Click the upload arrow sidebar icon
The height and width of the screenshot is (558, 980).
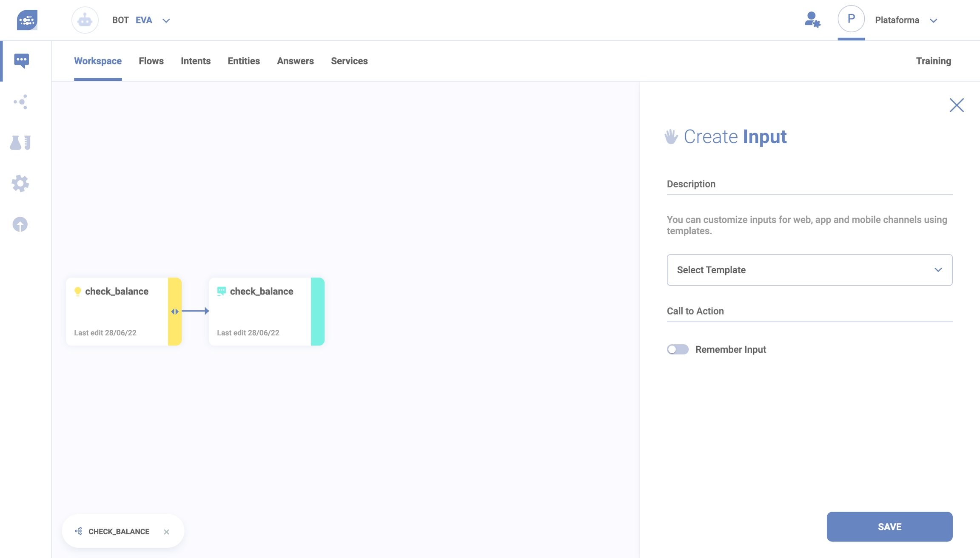click(x=20, y=224)
